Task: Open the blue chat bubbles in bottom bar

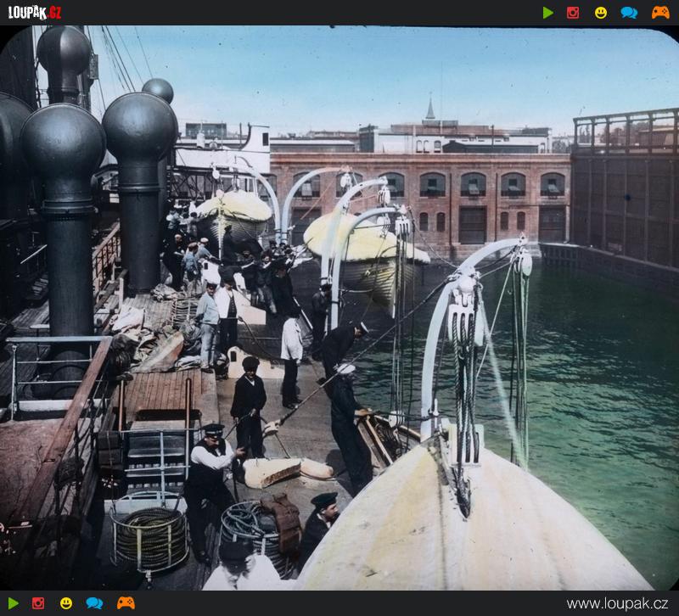Action: coord(94,603)
